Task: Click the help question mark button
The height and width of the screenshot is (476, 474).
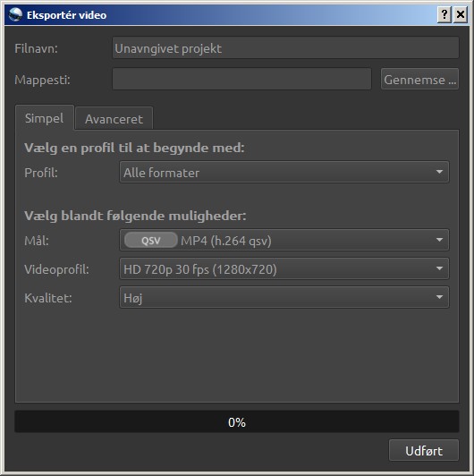Action: click(x=444, y=14)
